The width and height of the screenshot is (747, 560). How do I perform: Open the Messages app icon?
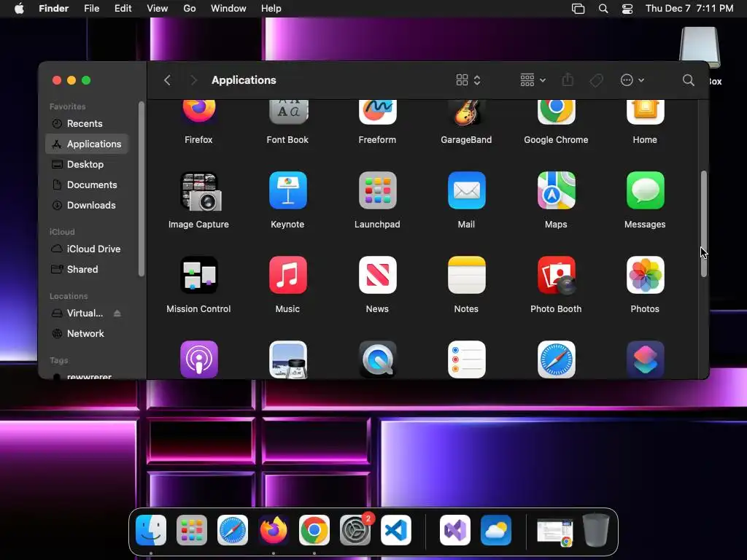click(645, 190)
